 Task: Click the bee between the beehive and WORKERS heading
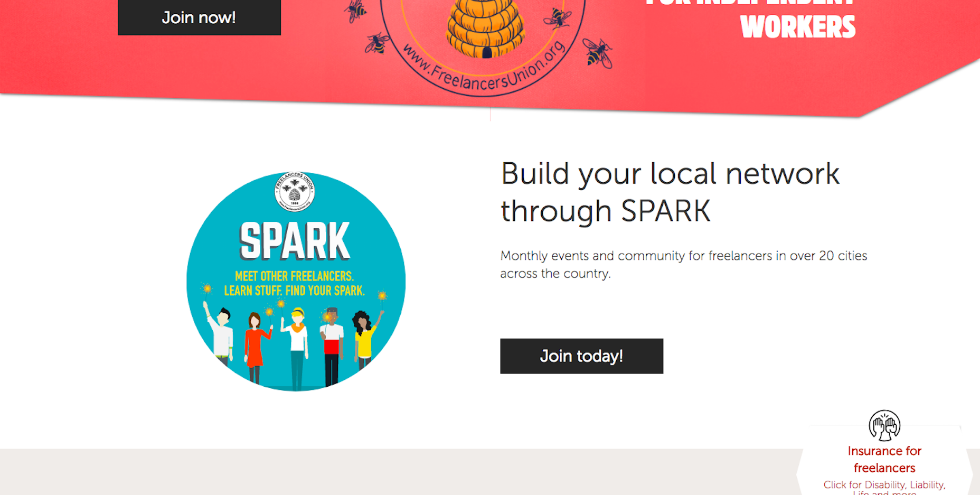click(x=557, y=18)
